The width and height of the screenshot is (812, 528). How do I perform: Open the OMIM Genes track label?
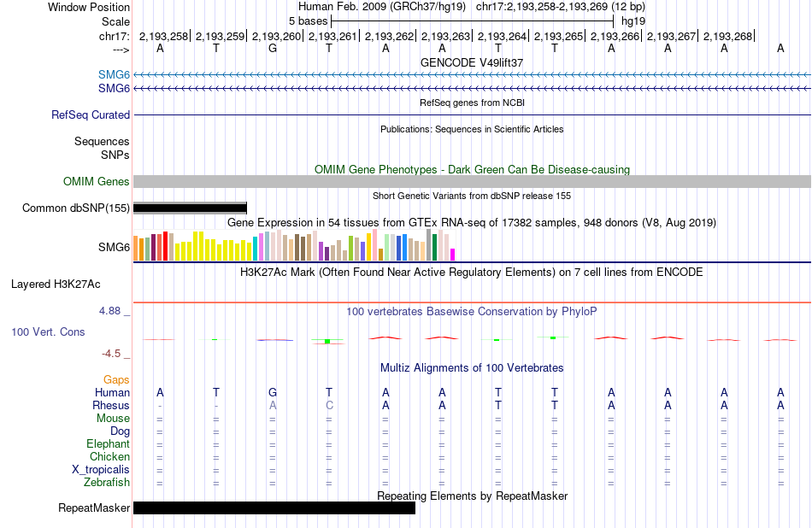[x=96, y=182]
